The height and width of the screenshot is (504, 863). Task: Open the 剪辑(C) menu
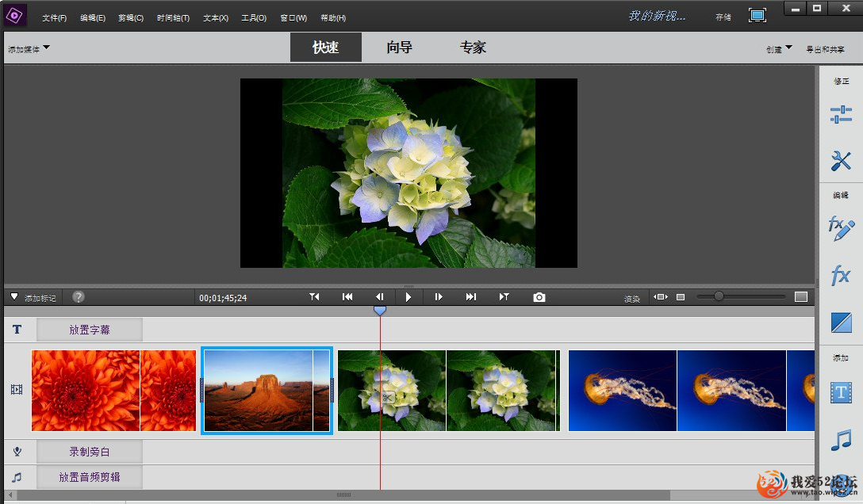click(130, 17)
